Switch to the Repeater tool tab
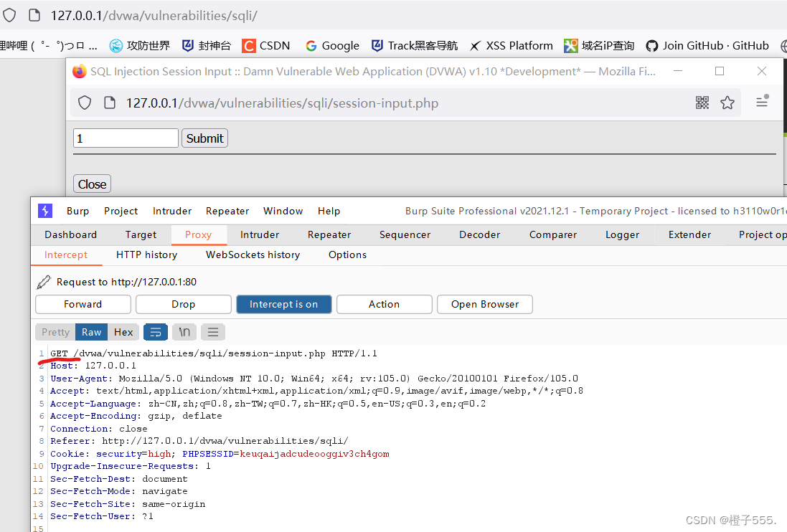Screen dimensions: 787x532 point(329,234)
